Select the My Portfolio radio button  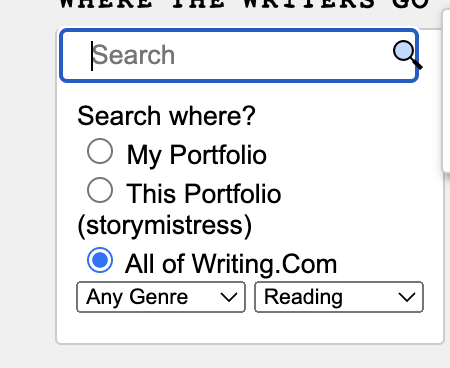pyautogui.click(x=100, y=151)
